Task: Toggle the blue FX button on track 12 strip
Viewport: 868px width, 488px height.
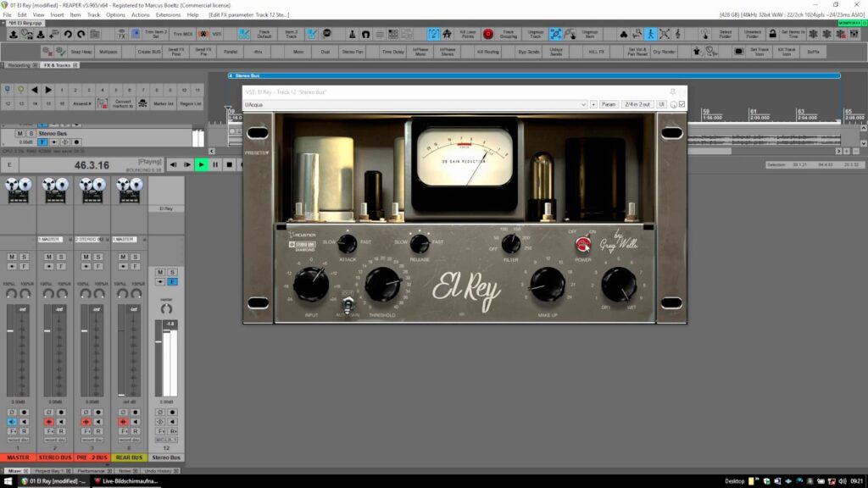Action: point(173,281)
